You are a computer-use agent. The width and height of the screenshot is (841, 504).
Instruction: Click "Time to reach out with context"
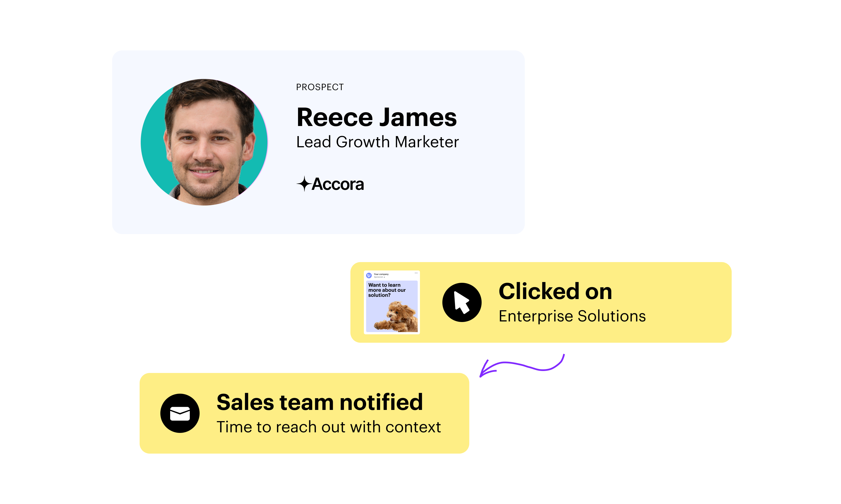[x=328, y=427]
